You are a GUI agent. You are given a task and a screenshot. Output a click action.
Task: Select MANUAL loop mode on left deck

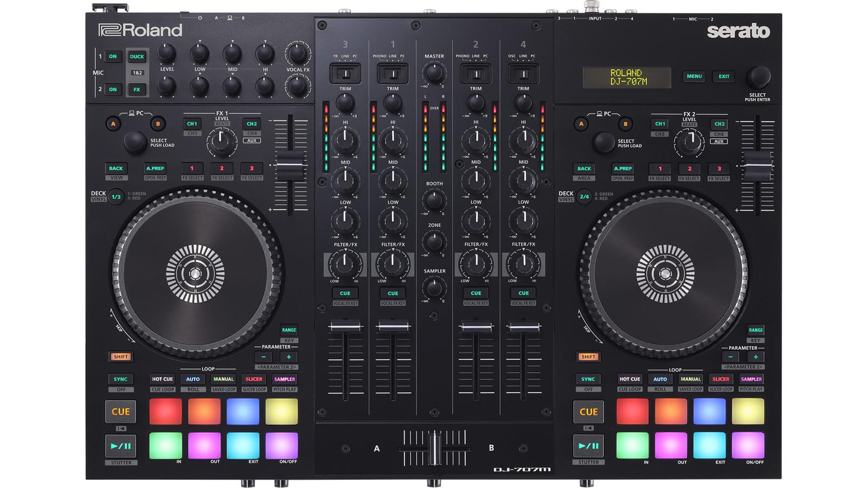[x=224, y=379]
